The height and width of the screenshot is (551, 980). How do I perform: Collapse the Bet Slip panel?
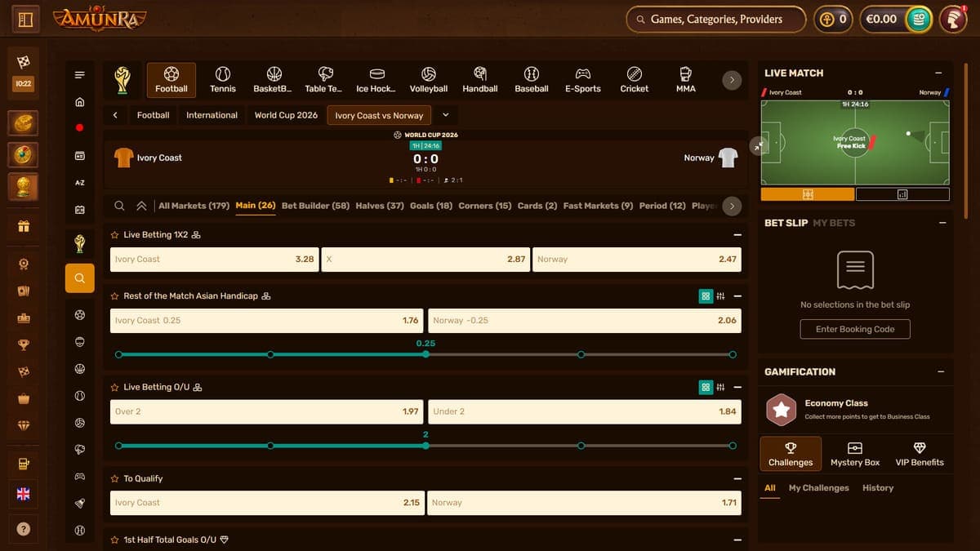[x=941, y=222]
